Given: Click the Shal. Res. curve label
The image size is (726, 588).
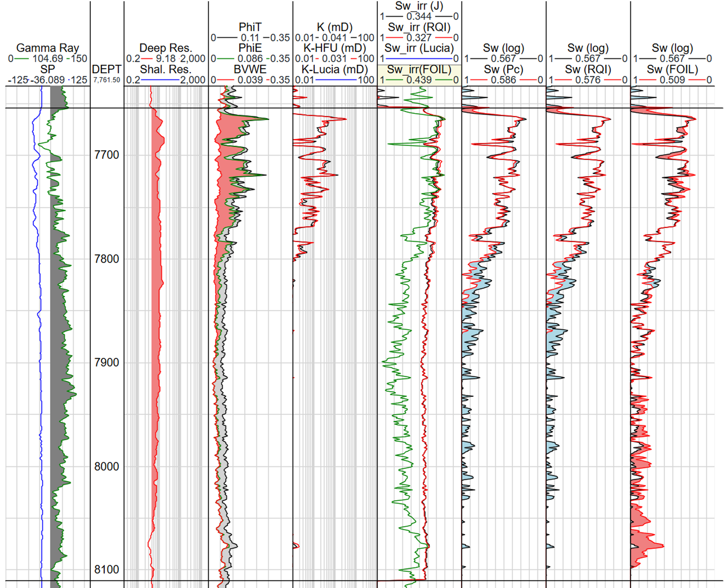Looking at the screenshot, I should pyautogui.click(x=166, y=69).
